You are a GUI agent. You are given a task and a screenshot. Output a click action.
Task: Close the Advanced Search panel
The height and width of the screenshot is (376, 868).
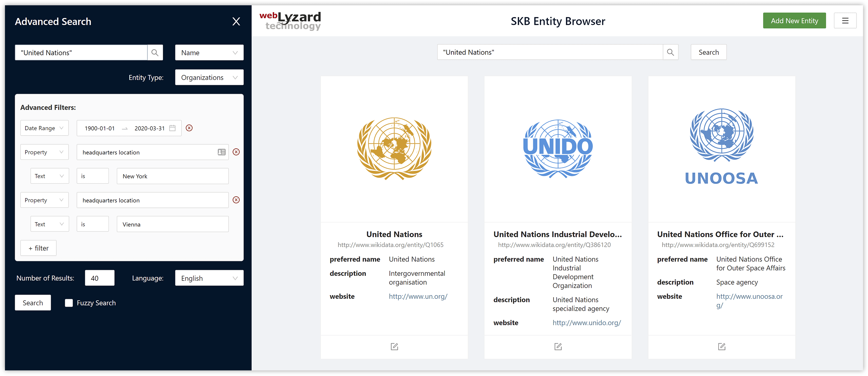236,22
